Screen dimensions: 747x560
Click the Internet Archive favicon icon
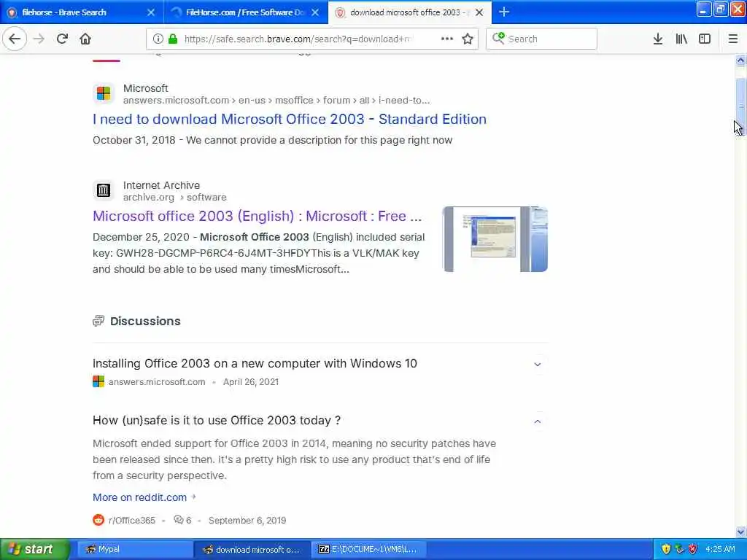104,190
